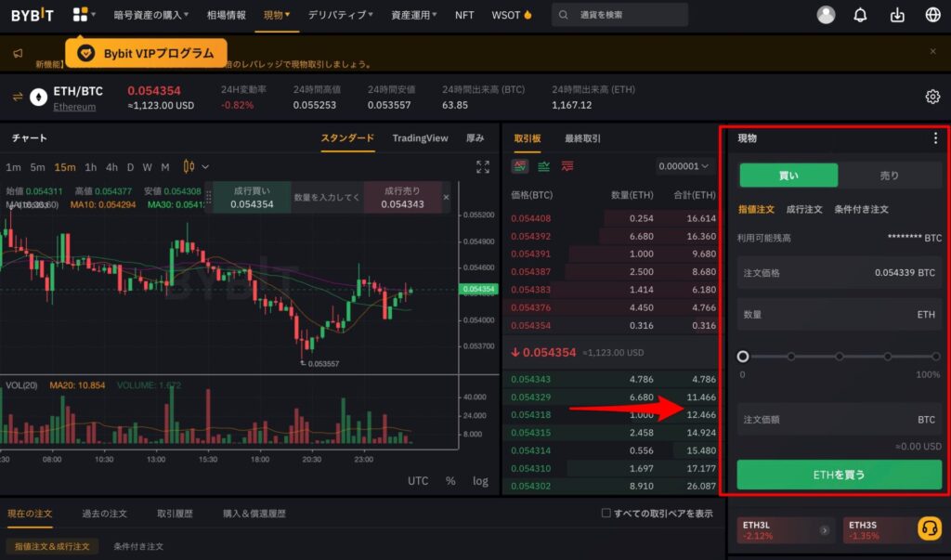Open the apps grid menu icon
Screen dimensions: 951x560
(80, 15)
